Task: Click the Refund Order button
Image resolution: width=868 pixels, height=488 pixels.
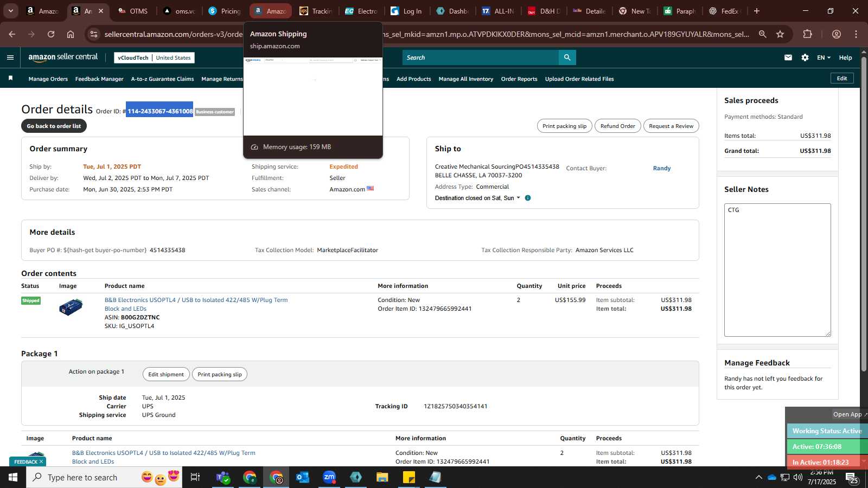Action: pyautogui.click(x=617, y=126)
